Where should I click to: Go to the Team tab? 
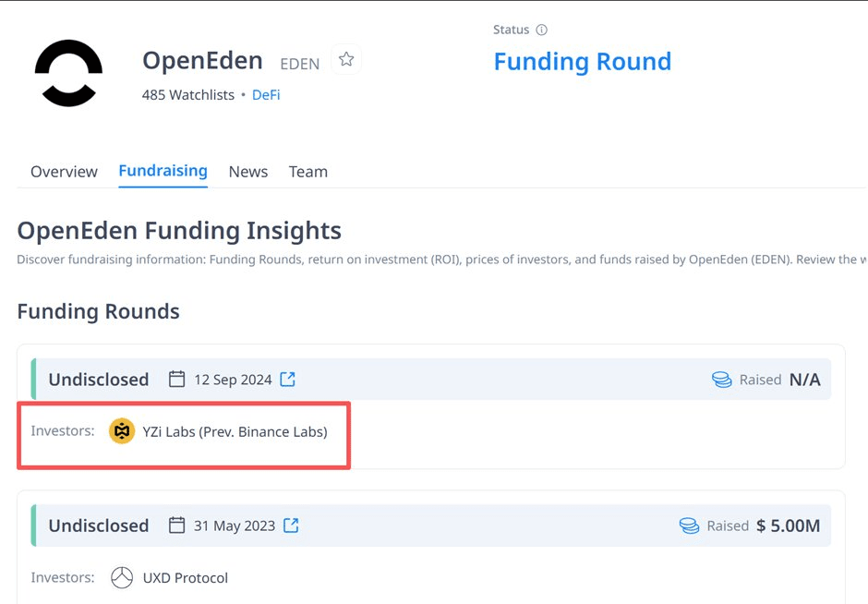point(307,172)
